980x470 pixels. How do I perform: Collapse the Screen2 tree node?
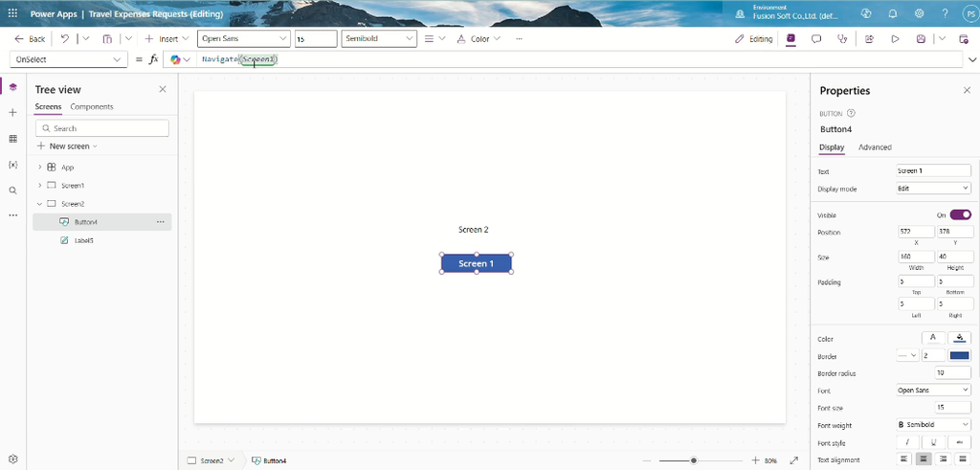tap(40, 204)
